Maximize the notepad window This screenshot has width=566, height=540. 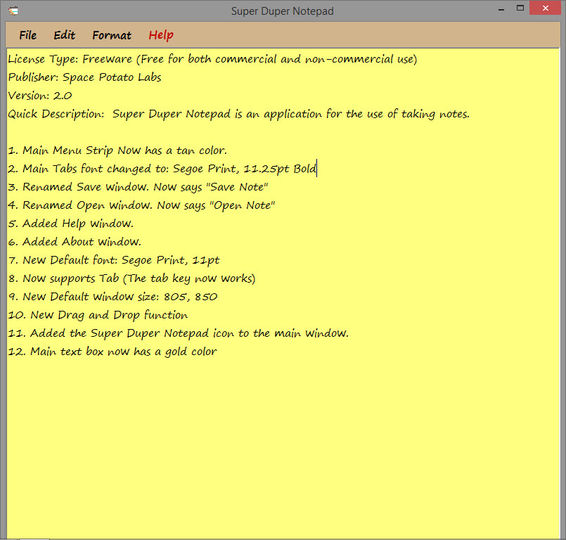coord(520,9)
